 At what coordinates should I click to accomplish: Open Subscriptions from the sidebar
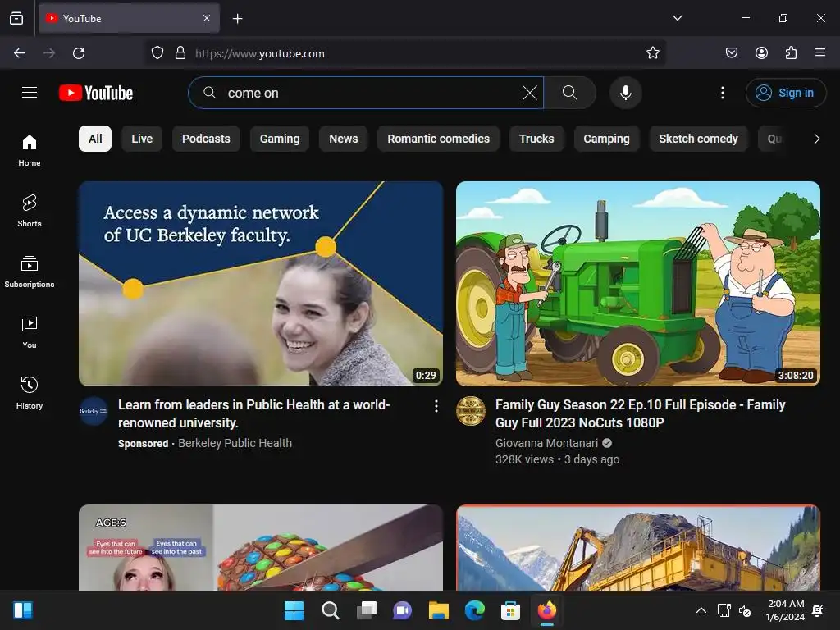click(30, 272)
